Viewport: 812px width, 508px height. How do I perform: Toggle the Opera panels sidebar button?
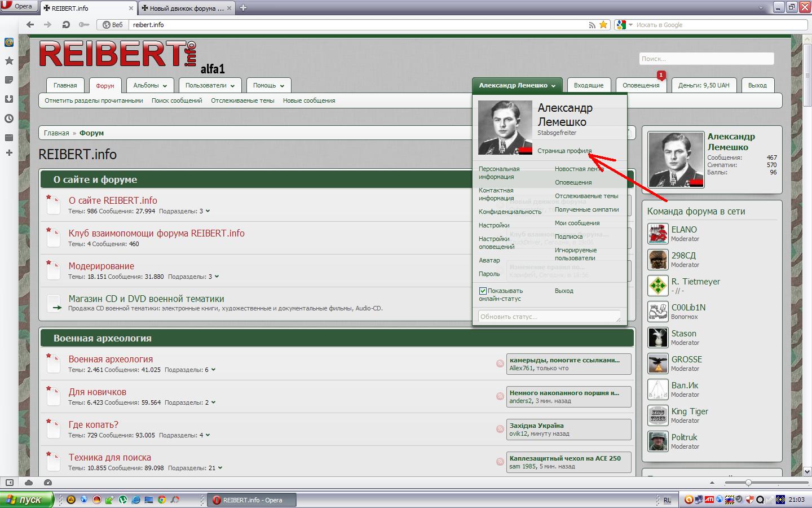coord(10,483)
